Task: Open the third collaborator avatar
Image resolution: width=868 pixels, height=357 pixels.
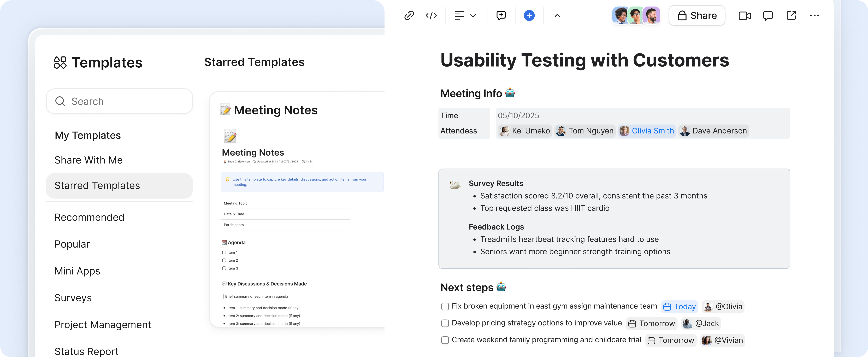Action: pos(651,15)
